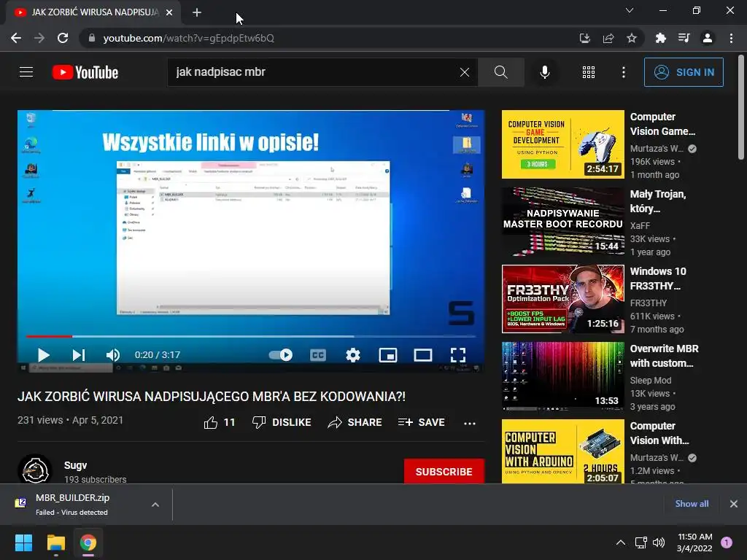Open the media control icon
747x560 pixels.
tap(684, 38)
